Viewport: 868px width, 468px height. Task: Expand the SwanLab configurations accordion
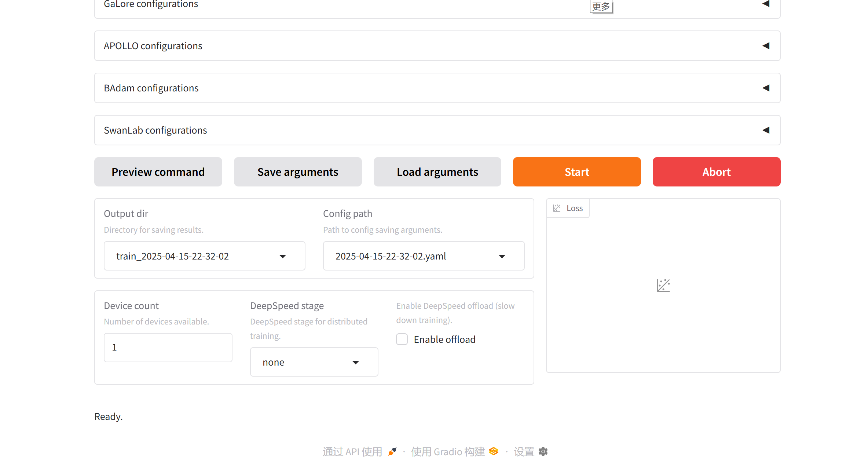coord(766,130)
